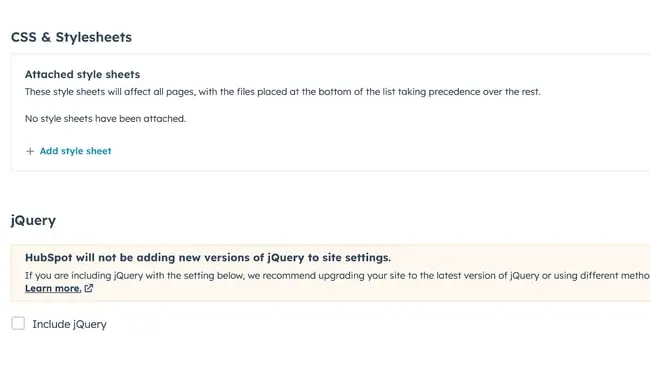Click the jQuery upgrade recommendation sentence in notice

[337, 276]
